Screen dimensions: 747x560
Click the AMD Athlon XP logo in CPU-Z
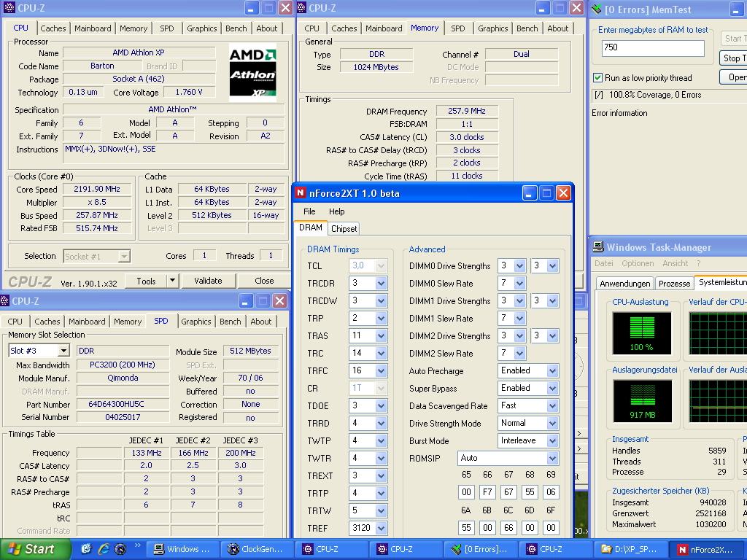[x=252, y=72]
